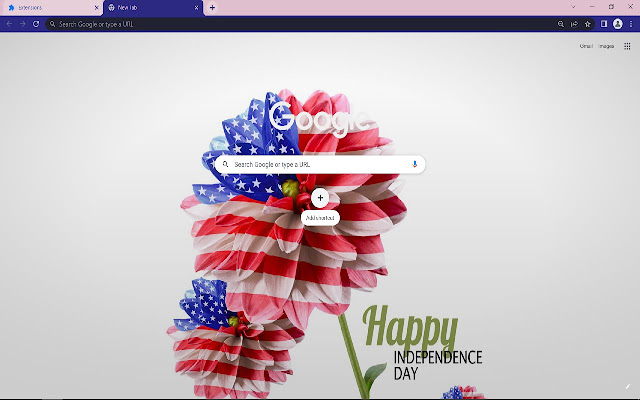This screenshot has width=640, height=400.
Task: Bookmark this tab with the star
Action: click(588, 24)
